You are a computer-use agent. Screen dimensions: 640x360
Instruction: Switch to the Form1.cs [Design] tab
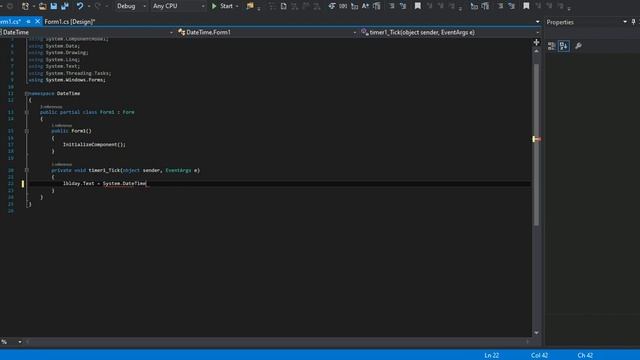point(69,22)
